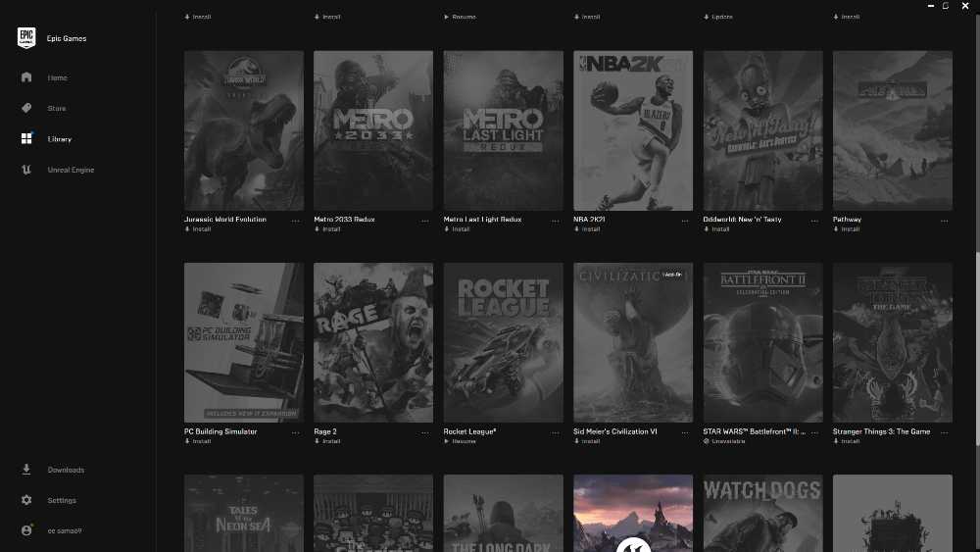Open the NBA 2K21 cover art
The image size is (980, 552).
633,130
